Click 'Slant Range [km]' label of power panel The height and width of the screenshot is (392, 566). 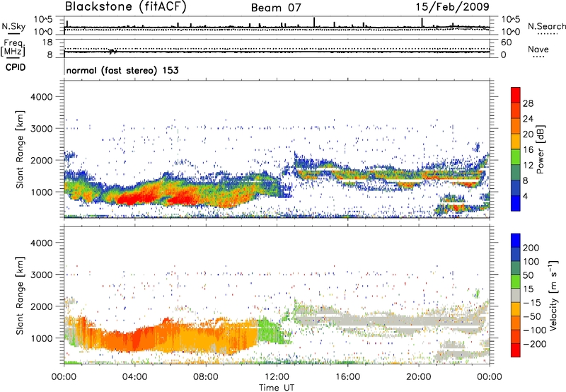point(20,149)
